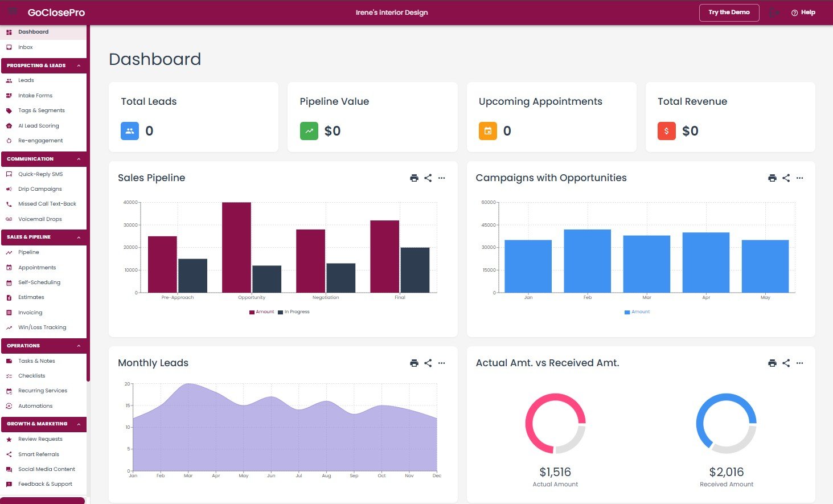Viewport: 833px width, 504px height.
Task: Toggle the 'In Progress' legend in Sales Pipeline
Action: 295,312
